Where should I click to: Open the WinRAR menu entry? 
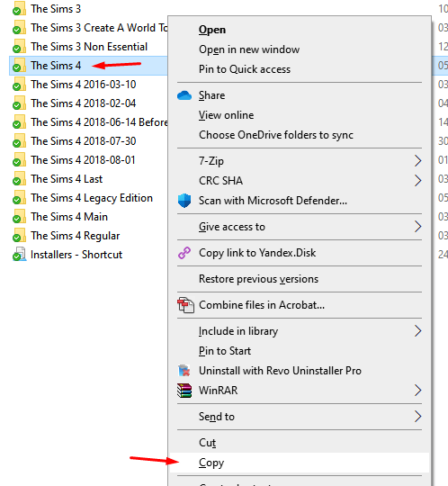coord(300,391)
